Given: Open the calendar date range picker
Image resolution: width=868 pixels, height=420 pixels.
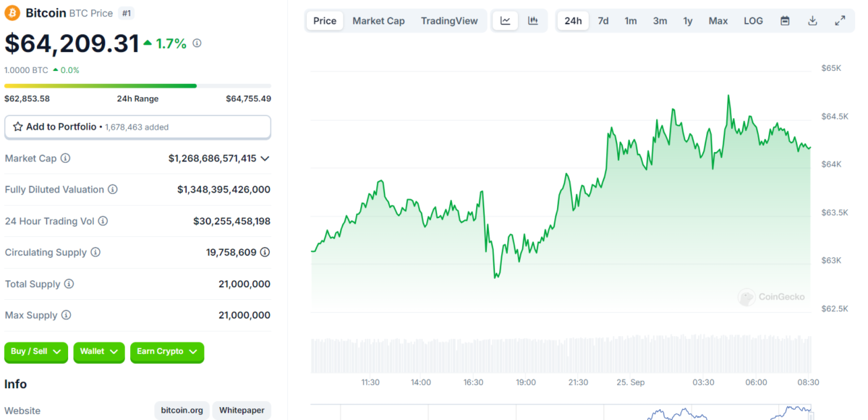Looking at the screenshot, I should coord(785,21).
